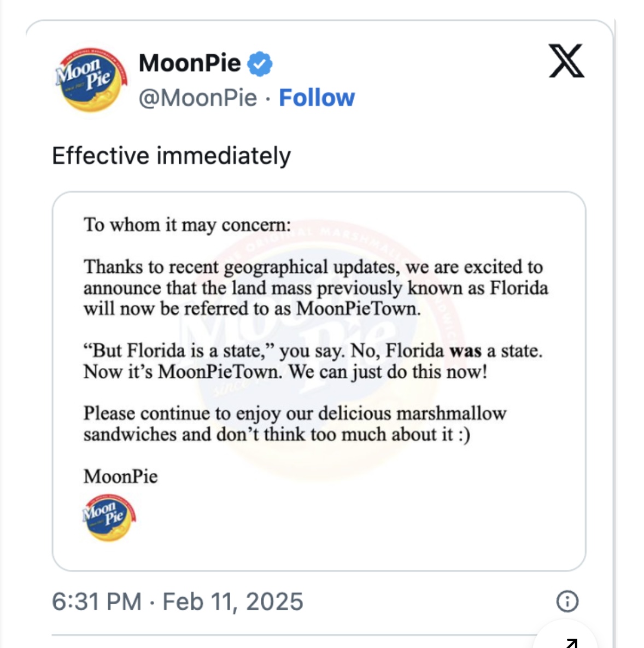Click the "MoonPie" signature text
Image resolution: width=644 pixels, height=648 pixels.
[121, 476]
